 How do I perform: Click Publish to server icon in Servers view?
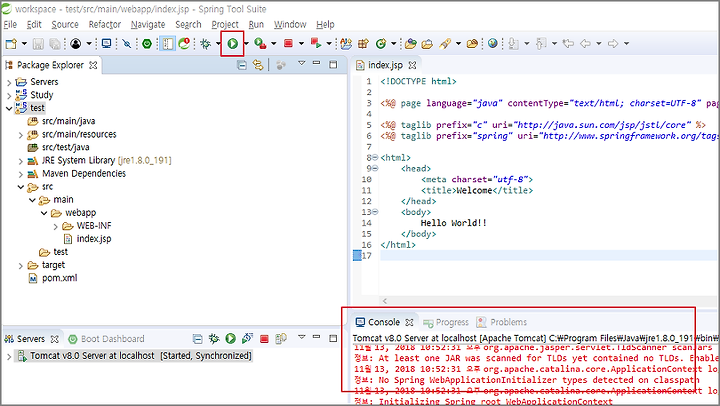[281, 339]
